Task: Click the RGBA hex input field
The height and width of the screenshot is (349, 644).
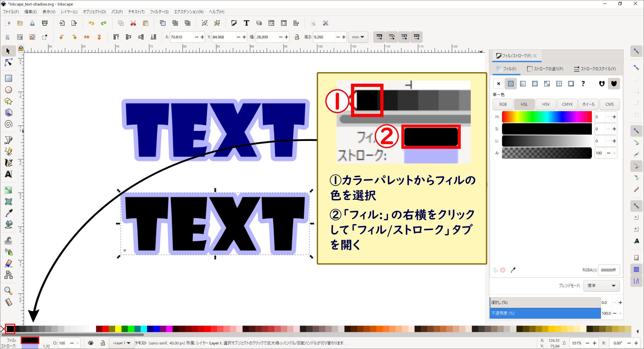Action: pos(608,270)
